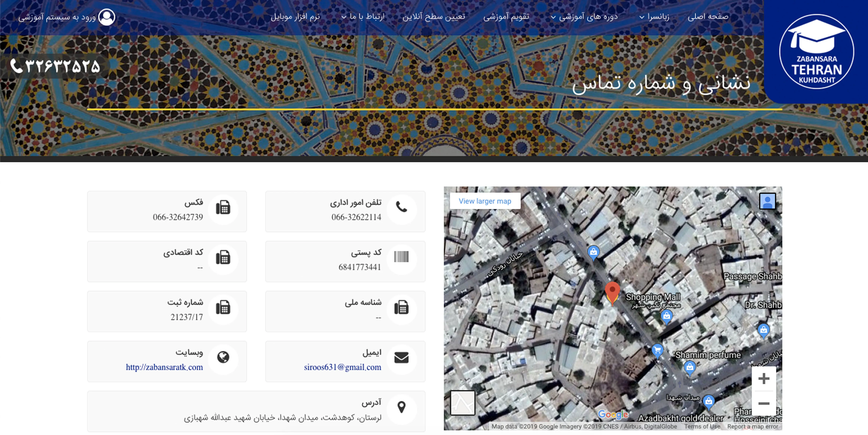Screen dimensions: 868x435
Task: Open the siroos631@gmail.com email link
Action: coord(342,367)
